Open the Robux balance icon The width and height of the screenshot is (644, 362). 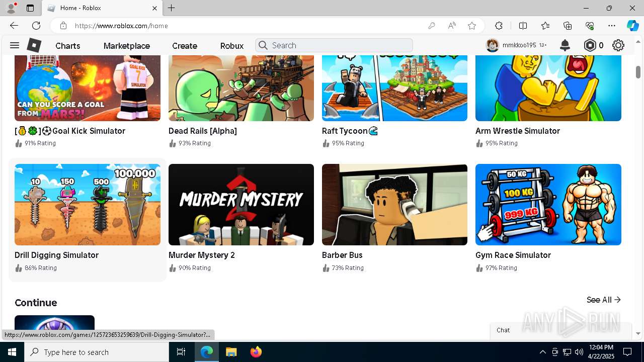590,45
